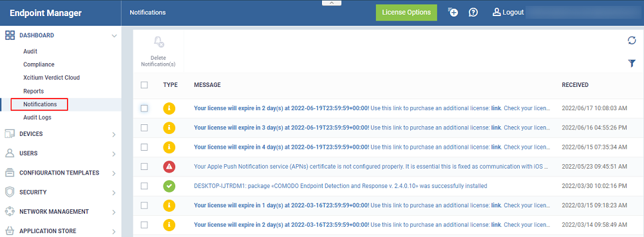The image size is (644, 237).
Task: Check the 2022/06/17 10:08:03 AM notification checkbox
Action: (144, 108)
